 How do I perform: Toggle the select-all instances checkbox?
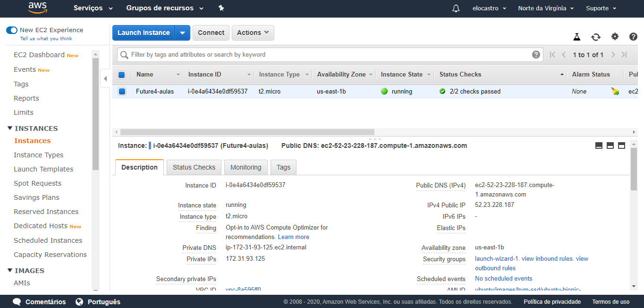[x=122, y=75]
